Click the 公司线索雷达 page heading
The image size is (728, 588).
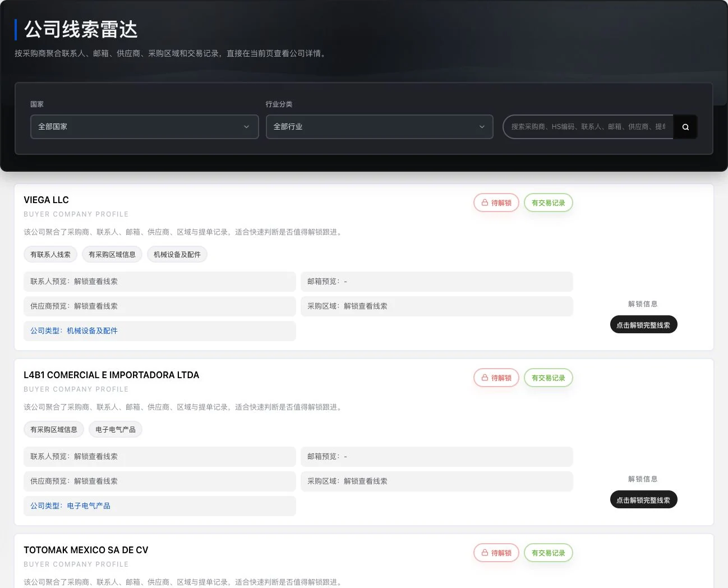pyautogui.click(x=81, y=30)
